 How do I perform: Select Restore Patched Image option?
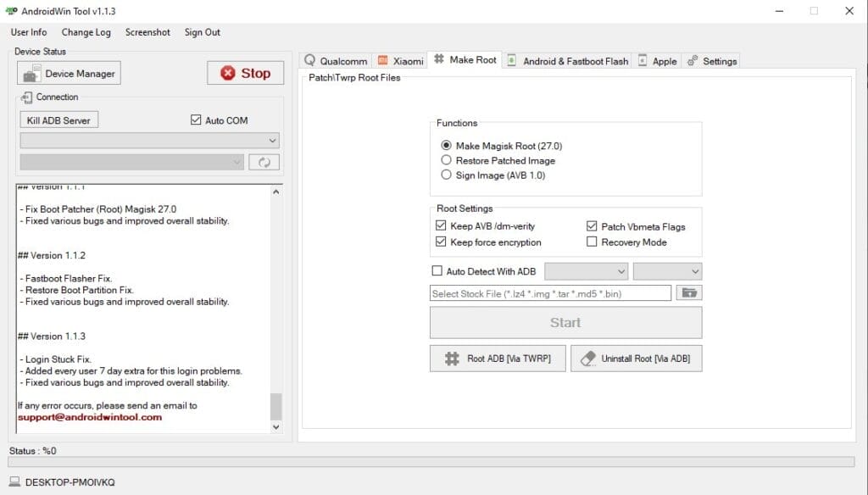(447, 160)
